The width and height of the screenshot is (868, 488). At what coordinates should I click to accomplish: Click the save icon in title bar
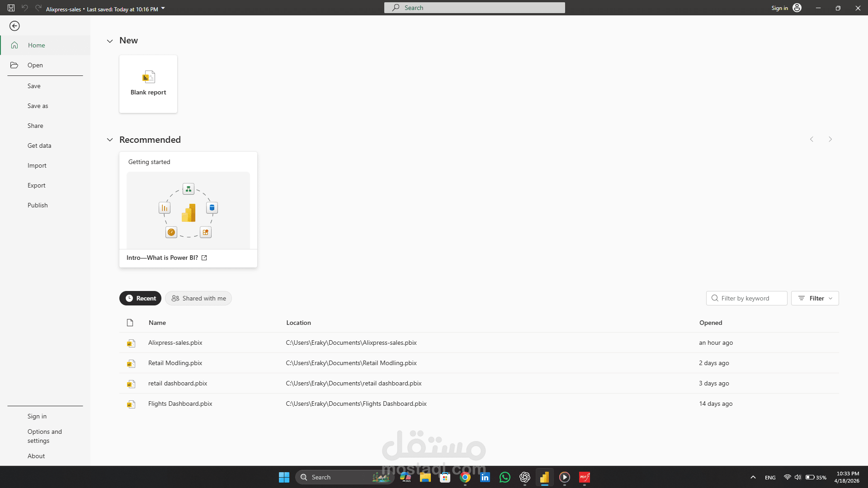click(11, 8)
